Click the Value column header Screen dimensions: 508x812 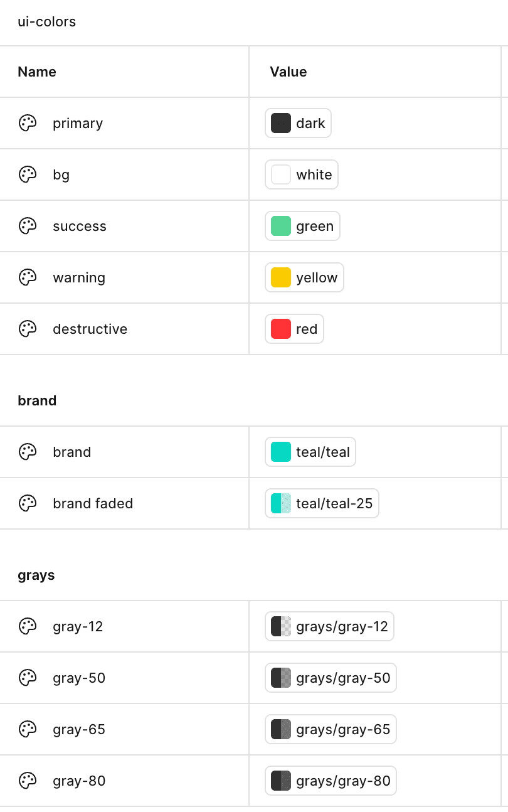point(288,72)
